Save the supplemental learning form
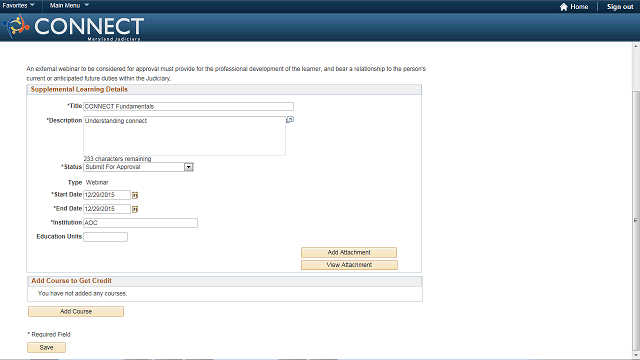The height and width of the screenshot is (360, 640). (47, 347)
